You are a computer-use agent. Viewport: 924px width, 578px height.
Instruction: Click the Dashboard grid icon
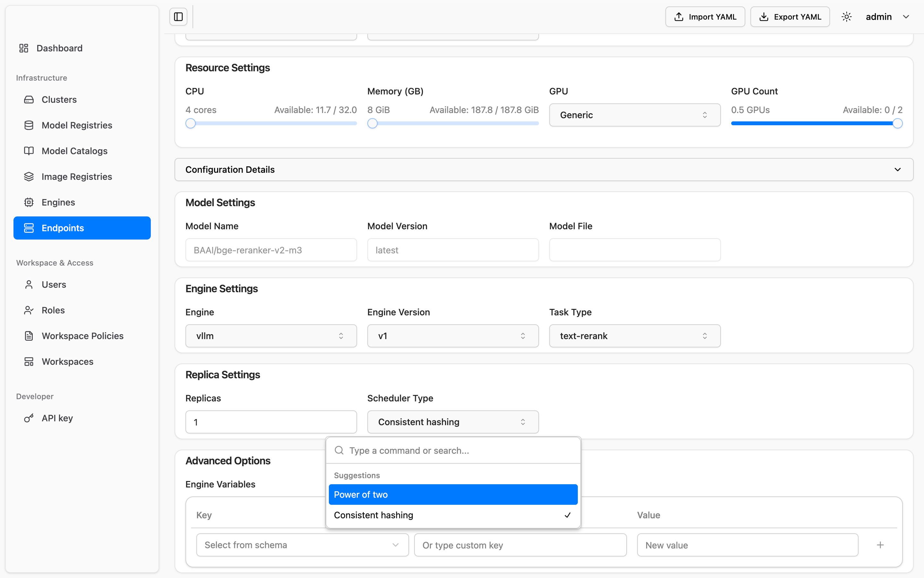(x=24, y=48)
